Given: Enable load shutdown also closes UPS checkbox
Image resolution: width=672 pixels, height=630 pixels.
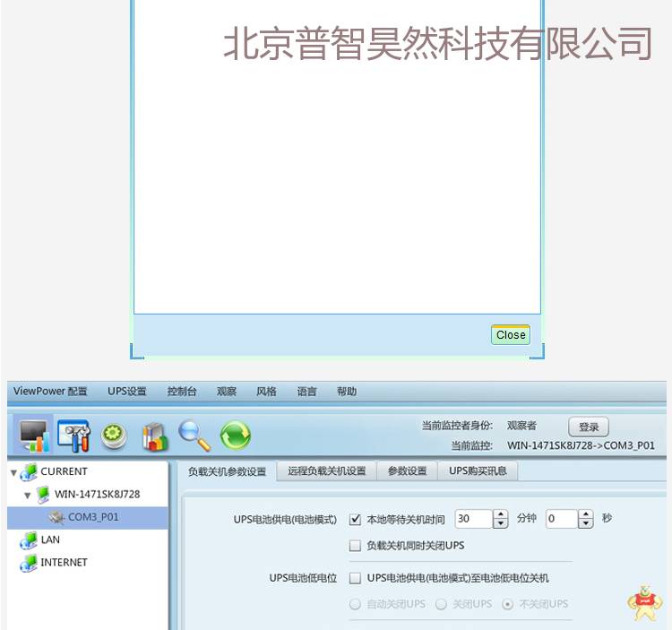Looking at the screenshot, I should pos(355,546).
